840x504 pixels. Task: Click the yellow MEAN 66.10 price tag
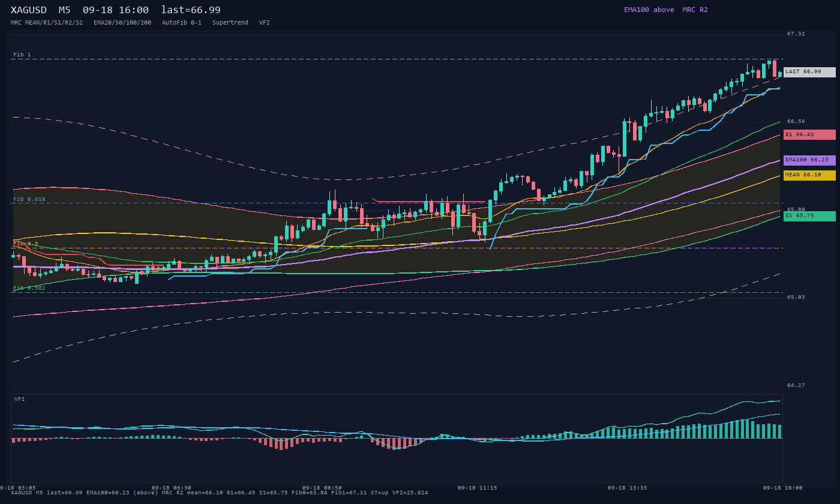[x=809, y=175]
